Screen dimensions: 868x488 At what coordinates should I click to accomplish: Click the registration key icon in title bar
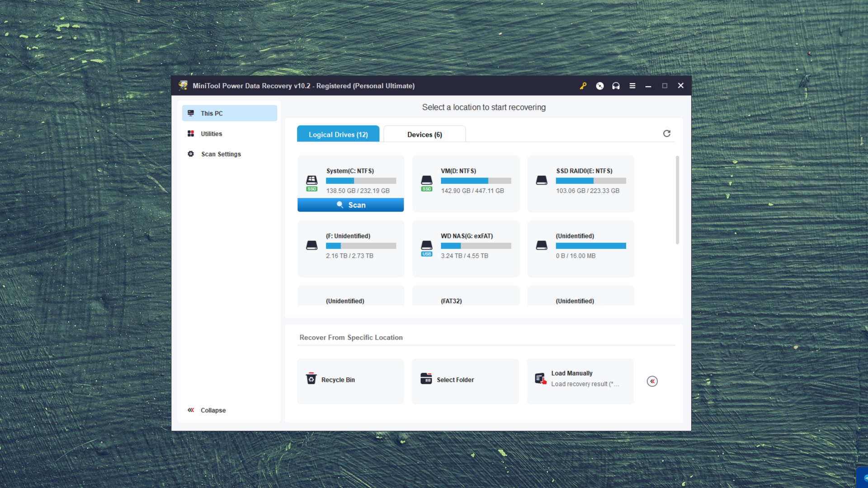click(583, 86)
